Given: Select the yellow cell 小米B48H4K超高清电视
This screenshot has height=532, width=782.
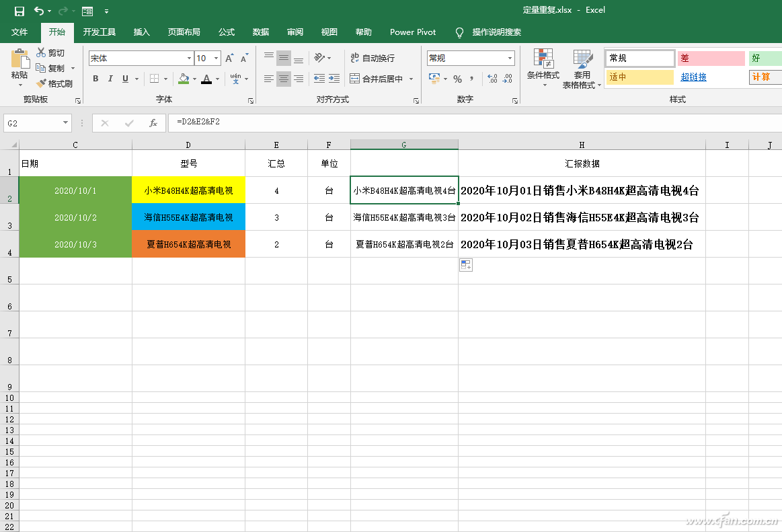Looking at the screenshot, I should pos(188,190).
